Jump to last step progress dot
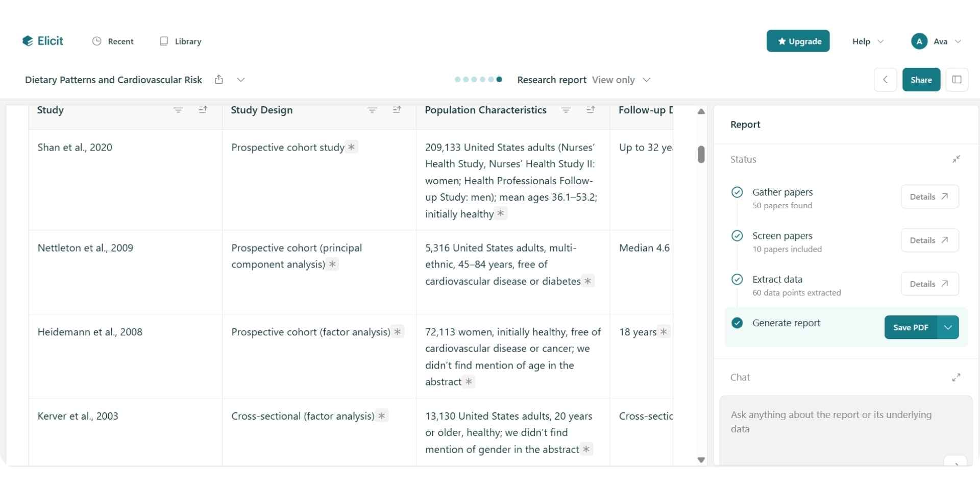This screenshot has height=490, width=980. click(x=499, y=80)
